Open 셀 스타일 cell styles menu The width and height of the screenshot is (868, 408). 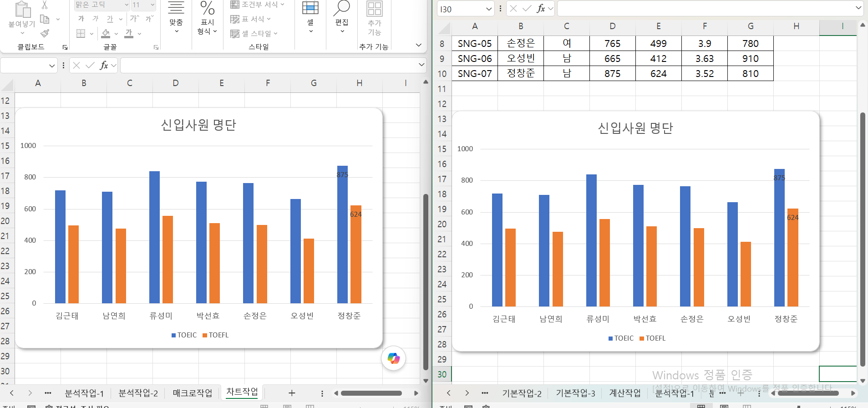tap(254, 34)
